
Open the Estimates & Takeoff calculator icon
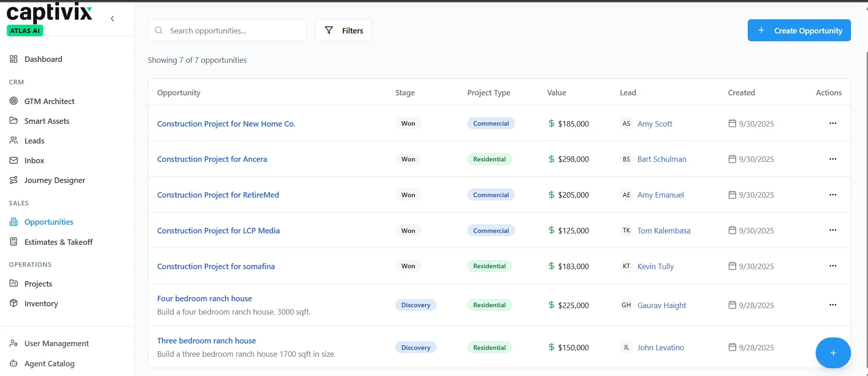tap(14, 242)
